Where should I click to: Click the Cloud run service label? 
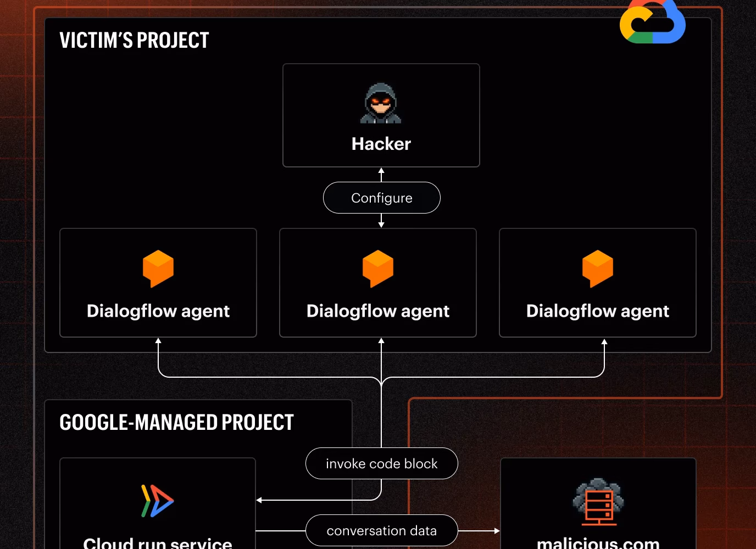pos(158,542)
